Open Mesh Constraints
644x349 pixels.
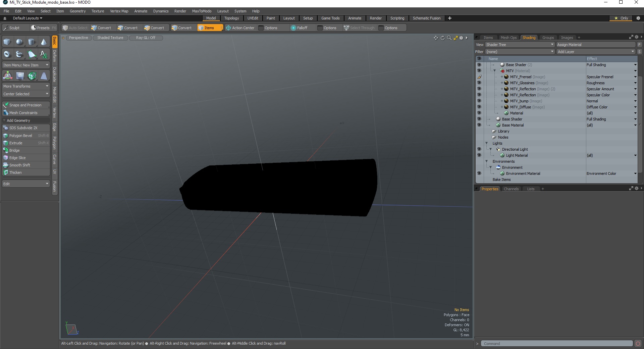[x=26, y=113]
